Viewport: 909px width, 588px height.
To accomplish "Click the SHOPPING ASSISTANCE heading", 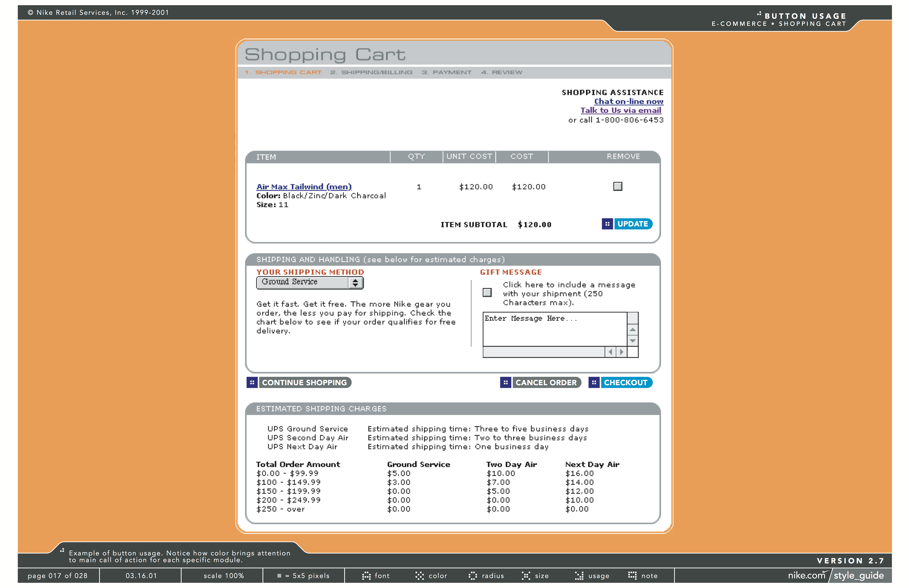I will [x=613, y=92].
